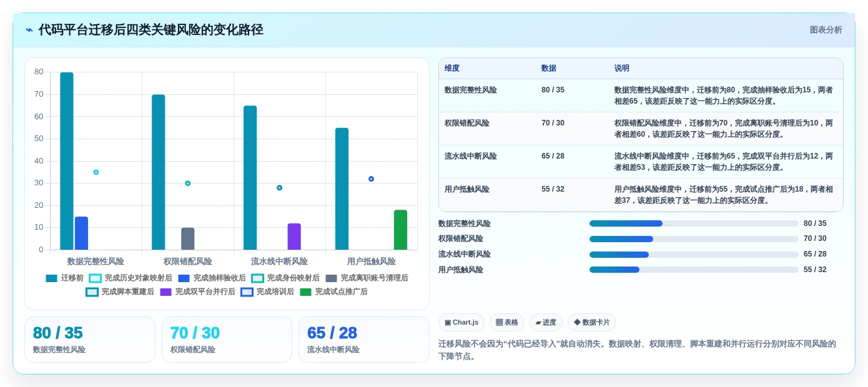Click the Chart.js tag chip

pyautogui.click(x=461, y=322)
